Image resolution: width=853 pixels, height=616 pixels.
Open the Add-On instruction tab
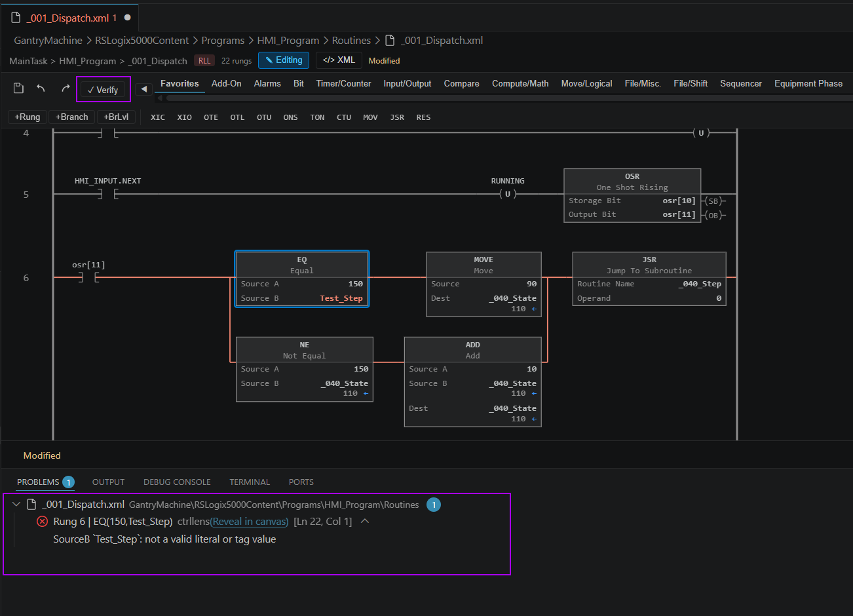click(226, 84)
